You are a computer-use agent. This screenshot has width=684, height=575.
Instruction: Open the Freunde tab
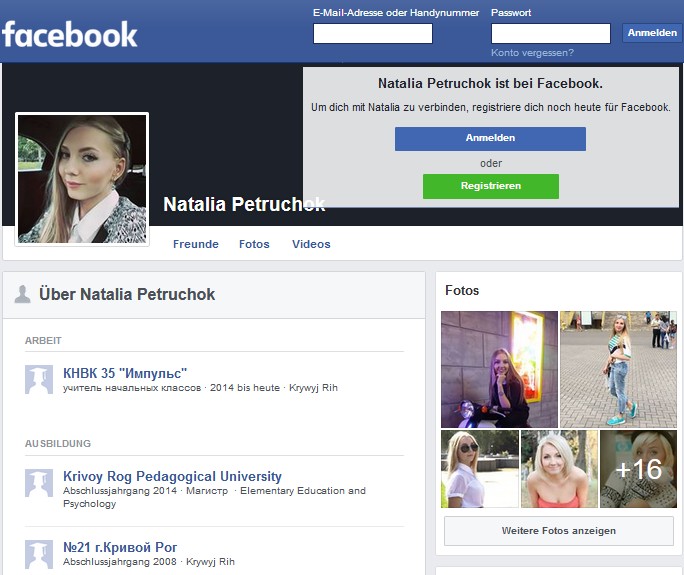click(196, 244)
